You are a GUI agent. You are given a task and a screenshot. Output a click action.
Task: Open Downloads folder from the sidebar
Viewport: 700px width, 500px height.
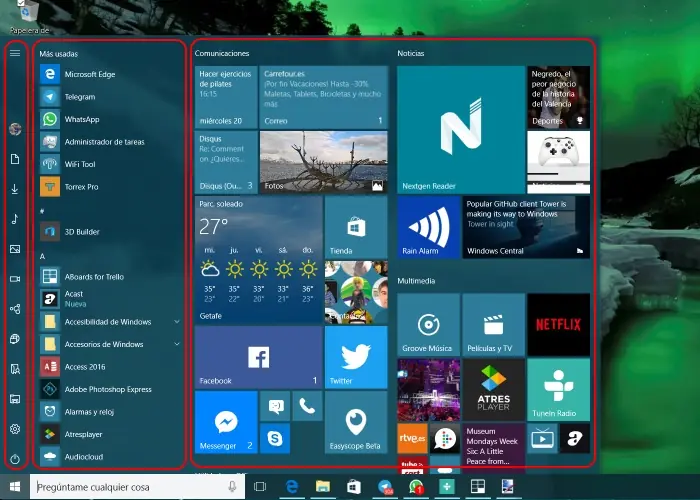[x=15, y=189]
